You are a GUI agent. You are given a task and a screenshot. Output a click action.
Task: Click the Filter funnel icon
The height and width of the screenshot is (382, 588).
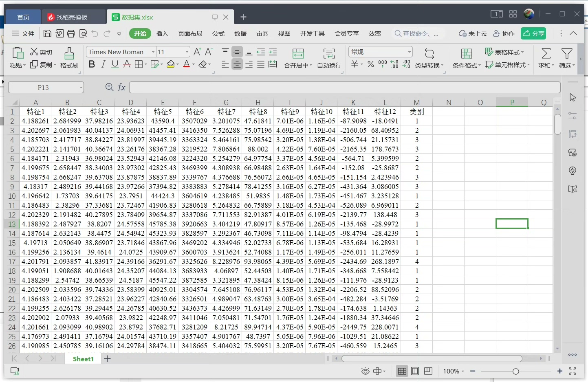567,53
